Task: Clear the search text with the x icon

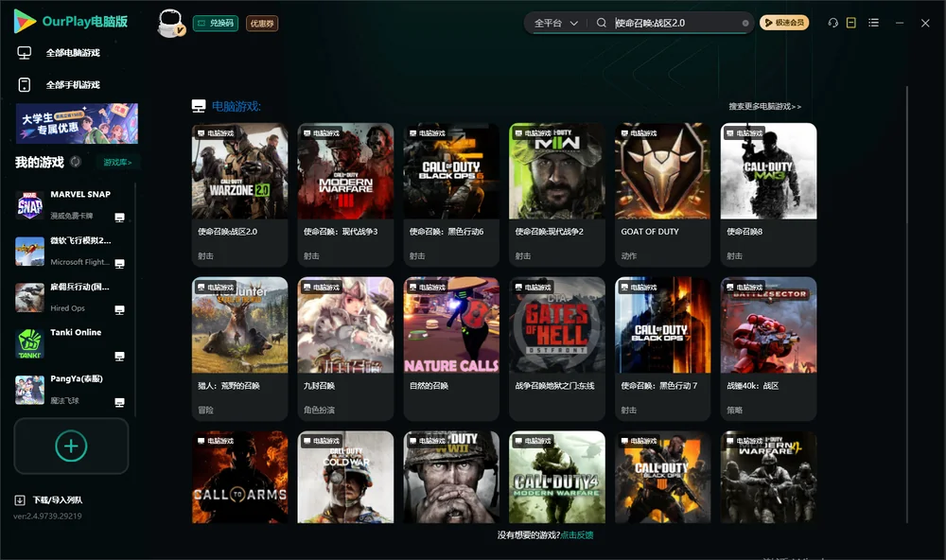Action: (x=745, y=23)
